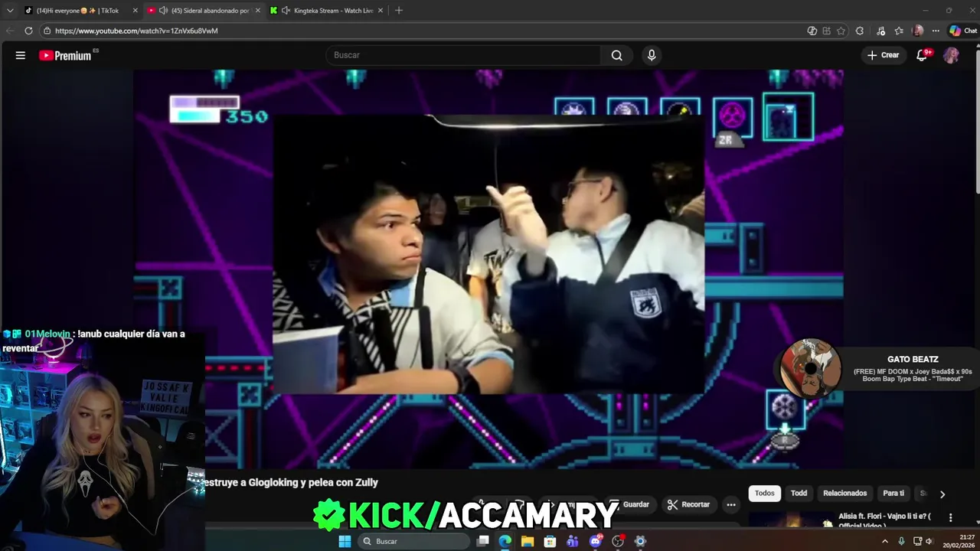980x551 pixels.
Task: Open Edge settings and more menu
Action: click(x=936, y=31)
